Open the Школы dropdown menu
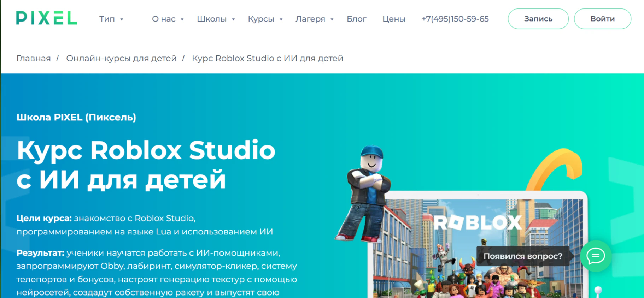The image size is (644, 298). tap(216, 19)
